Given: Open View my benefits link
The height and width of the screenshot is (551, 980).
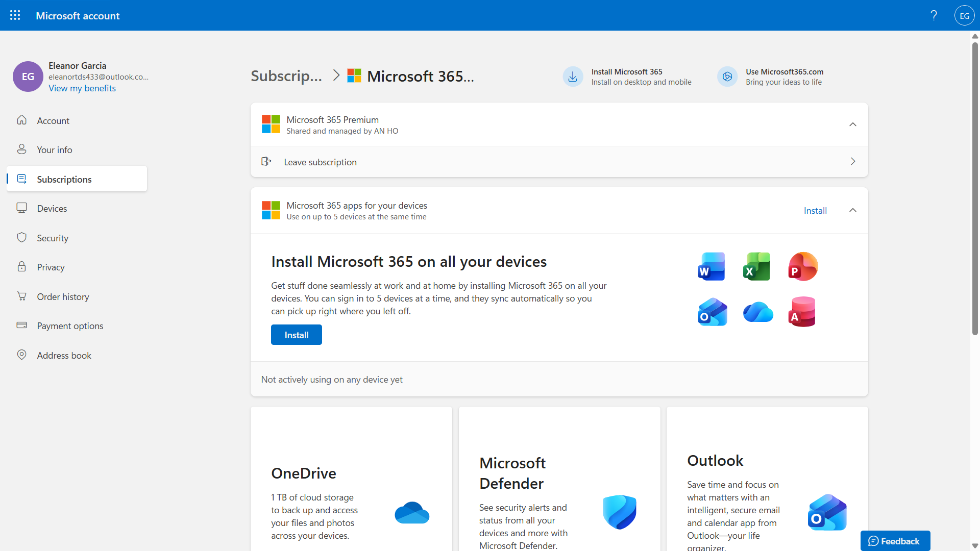Looking at the screenshot, I should pyautogui.click(x=82, y=88).
